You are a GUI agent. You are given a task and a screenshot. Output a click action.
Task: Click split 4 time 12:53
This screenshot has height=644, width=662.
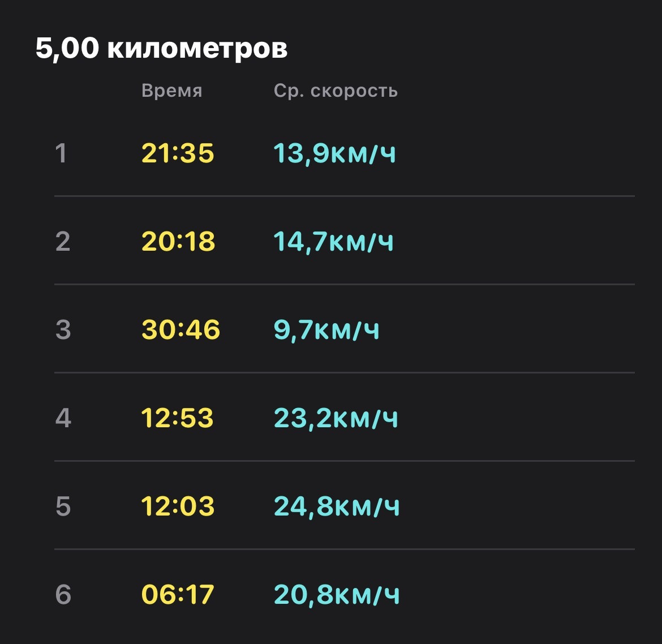coord(177,418)
